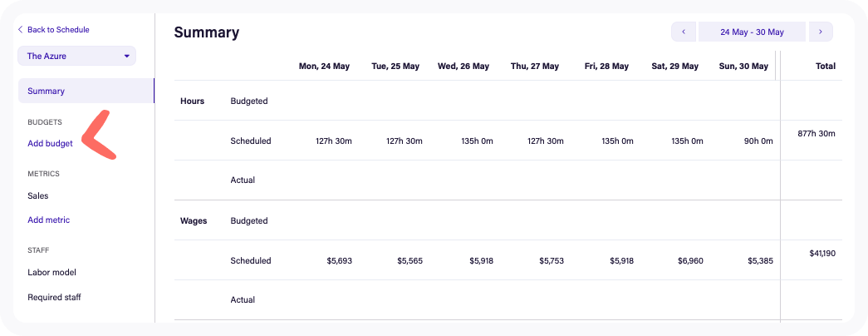Open the Labor model section
The image size is (868, 336).
[x=52, y=273]
